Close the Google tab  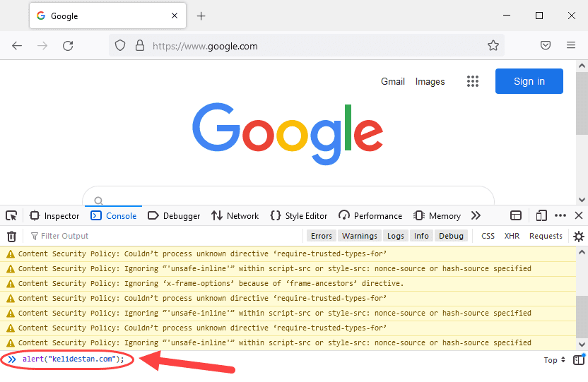pos(175,16)
